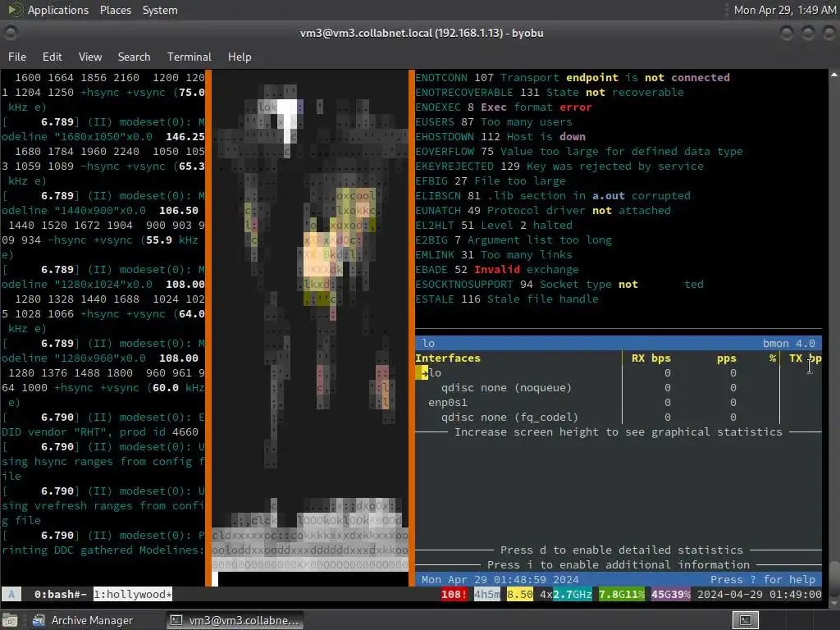
Task: Click the modeline "1280x1024" log text
Action: [103, 285]
